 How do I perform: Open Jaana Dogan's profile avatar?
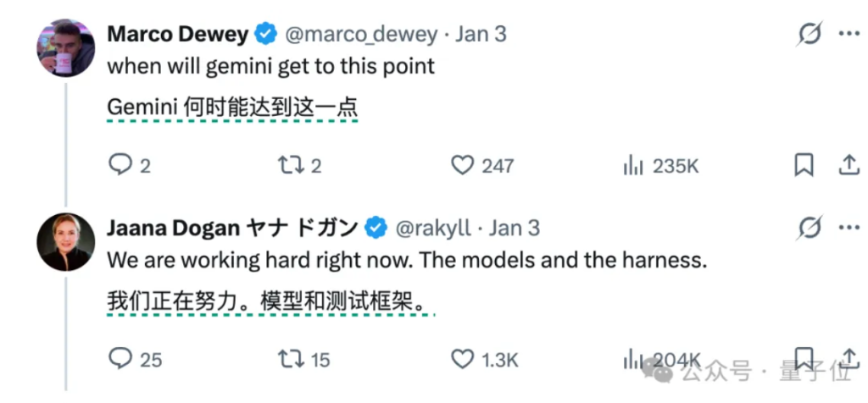pyautogui.click(x=64, y=241)
